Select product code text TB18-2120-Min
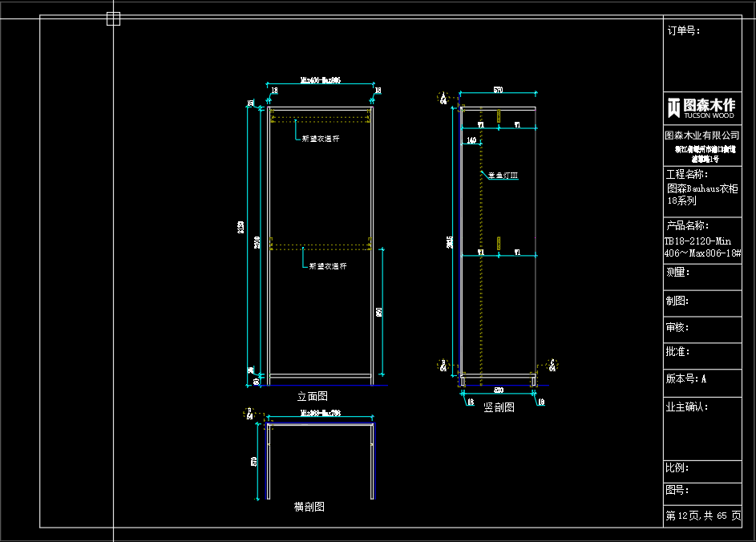The image size is (756, 542). pyautogui.click(x=697, y=241)
